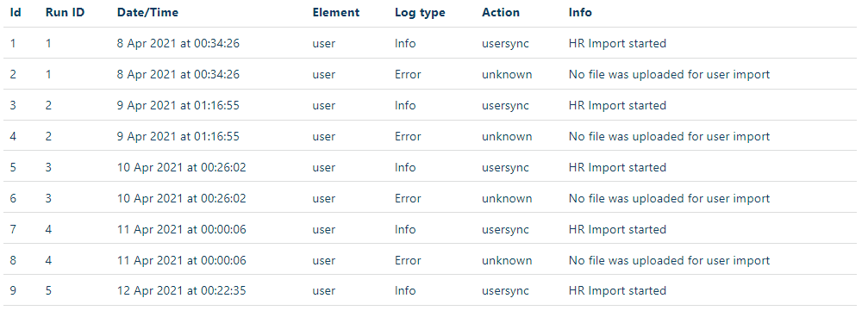This screenshot has height=317, width=868.
Task: Click 'unknown' action in row Id 2
Action: 507,74
